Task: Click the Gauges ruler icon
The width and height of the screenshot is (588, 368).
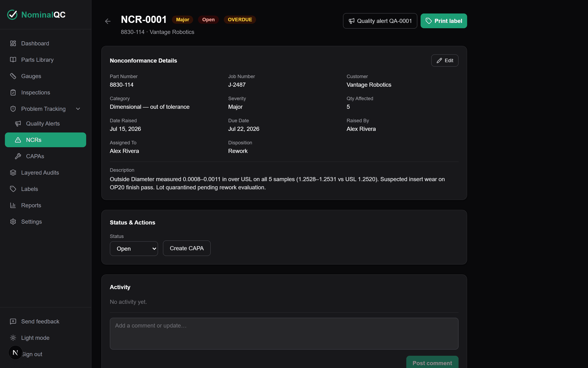Action: click(13, 76)
